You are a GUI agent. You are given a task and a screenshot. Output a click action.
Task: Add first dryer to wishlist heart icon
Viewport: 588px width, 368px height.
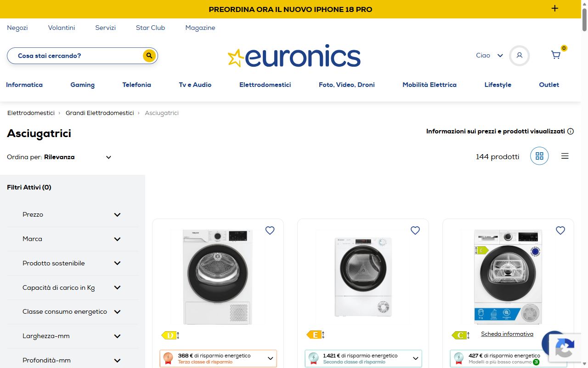click(x=270, y=230)
